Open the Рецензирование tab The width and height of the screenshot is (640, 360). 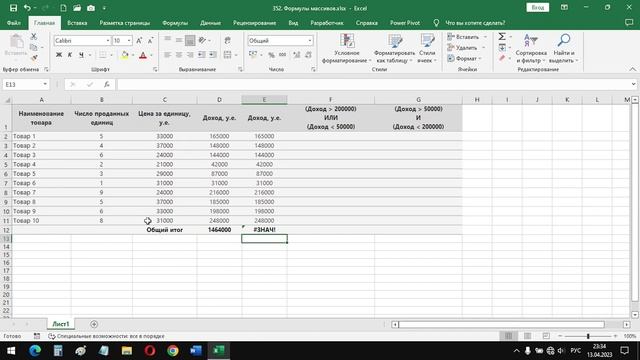tap(254, 23)
